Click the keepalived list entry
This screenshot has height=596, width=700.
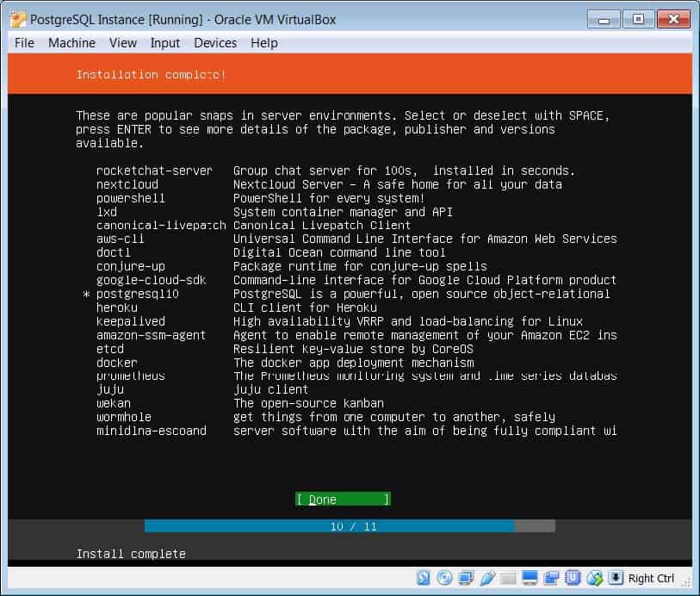[130, 321]
